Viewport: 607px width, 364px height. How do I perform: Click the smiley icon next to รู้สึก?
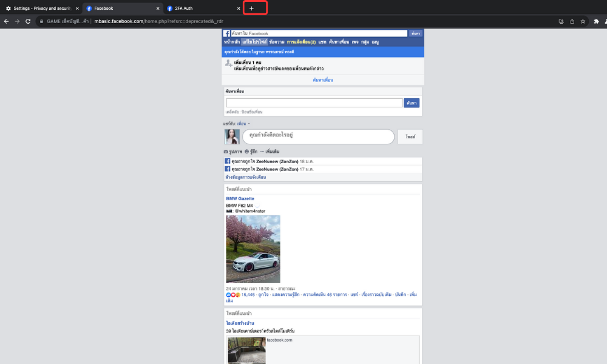tap(246, 152)
